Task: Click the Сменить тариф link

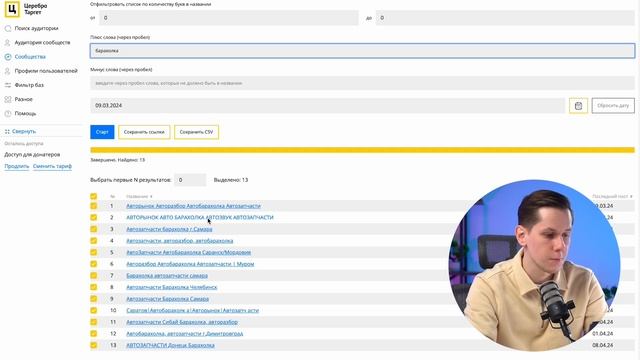Action: 52,166
